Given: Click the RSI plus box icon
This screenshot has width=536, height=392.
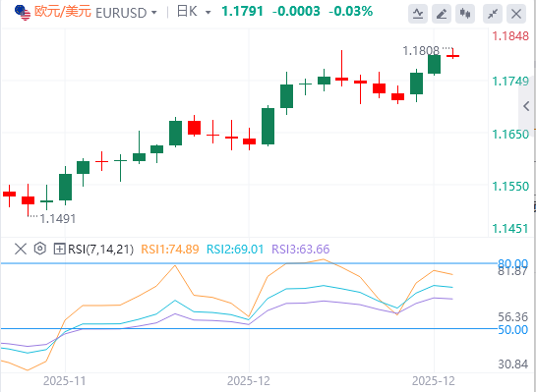Looking at the screenshot, I should tap(59, 249).
